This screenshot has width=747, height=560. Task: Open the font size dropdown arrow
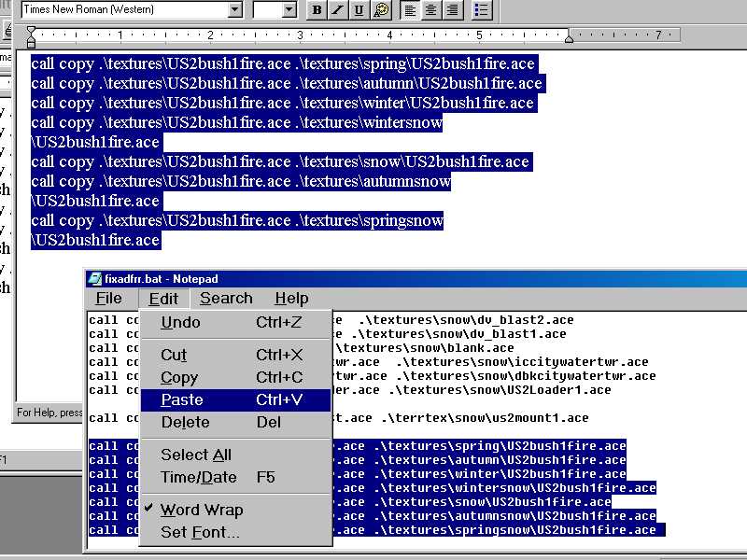pyautogui.click(x=289, y=9)
